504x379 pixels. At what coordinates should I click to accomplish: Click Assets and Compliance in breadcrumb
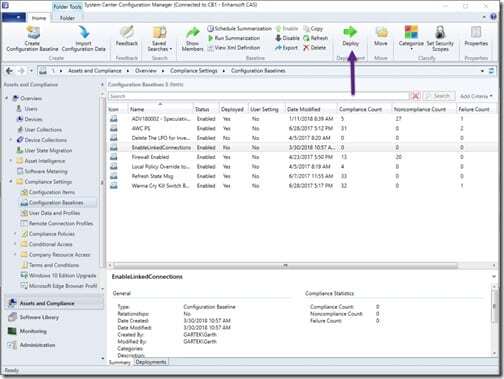pyautogui.click(x=95, y=71)
